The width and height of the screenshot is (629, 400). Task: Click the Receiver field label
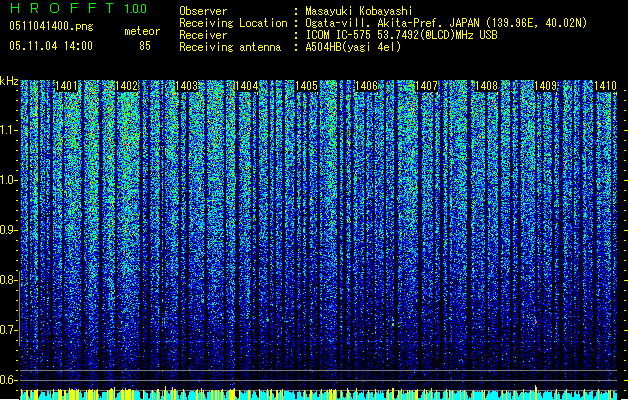coord(203,35)
